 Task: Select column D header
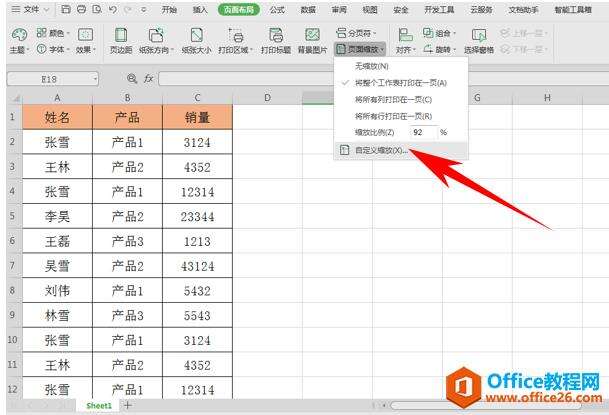click(x=267, y=98)
